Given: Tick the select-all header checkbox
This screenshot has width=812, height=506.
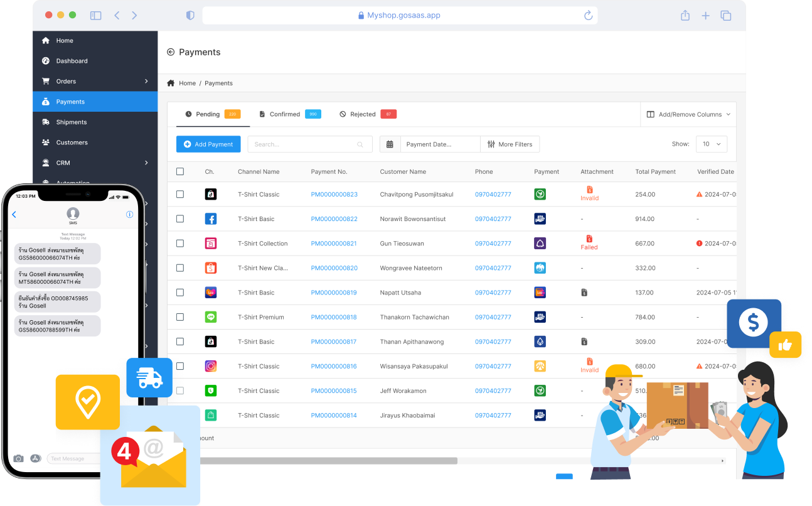Looking at the screenshot, I should 180,171.
